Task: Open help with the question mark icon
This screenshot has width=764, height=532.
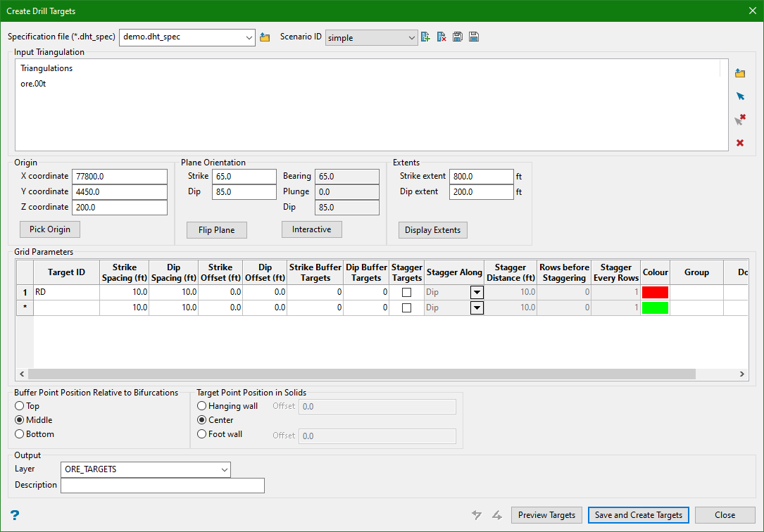Action: (15, 515)
